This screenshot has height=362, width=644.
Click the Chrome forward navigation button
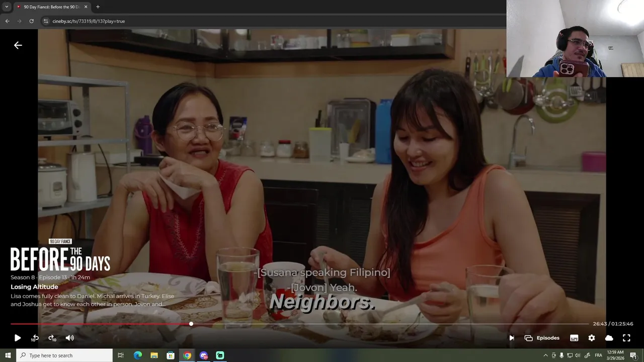tap(19, 21)
